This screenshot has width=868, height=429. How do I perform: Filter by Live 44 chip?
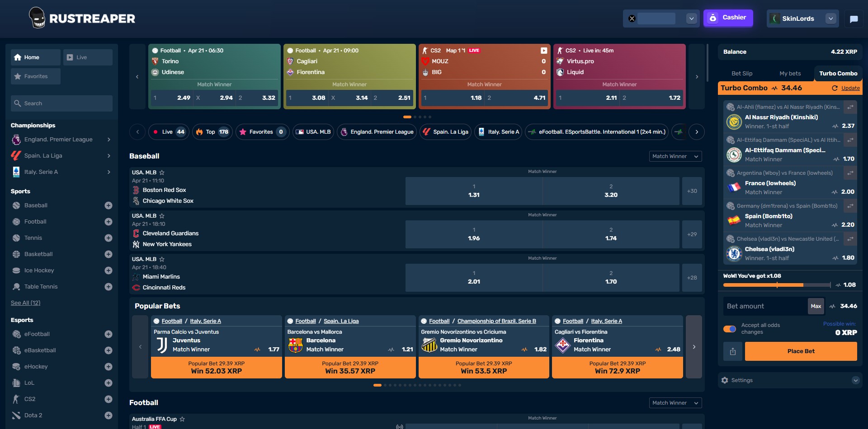(x=168, y=132)
